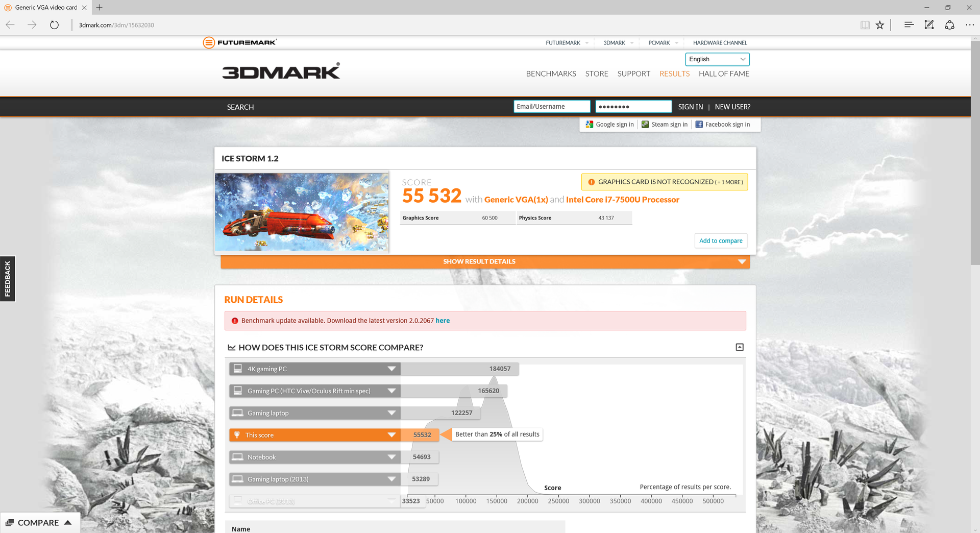The height and width of the screenshot is (533, 980).
Task: Click the 184057 score bar
Action: (x=459, y=369)
